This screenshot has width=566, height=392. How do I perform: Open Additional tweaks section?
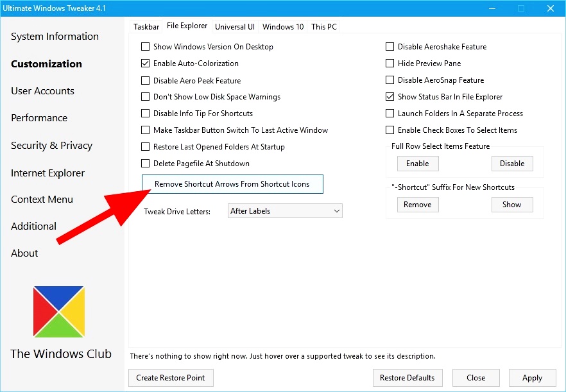pyautogui.click(x=33, y=226)
